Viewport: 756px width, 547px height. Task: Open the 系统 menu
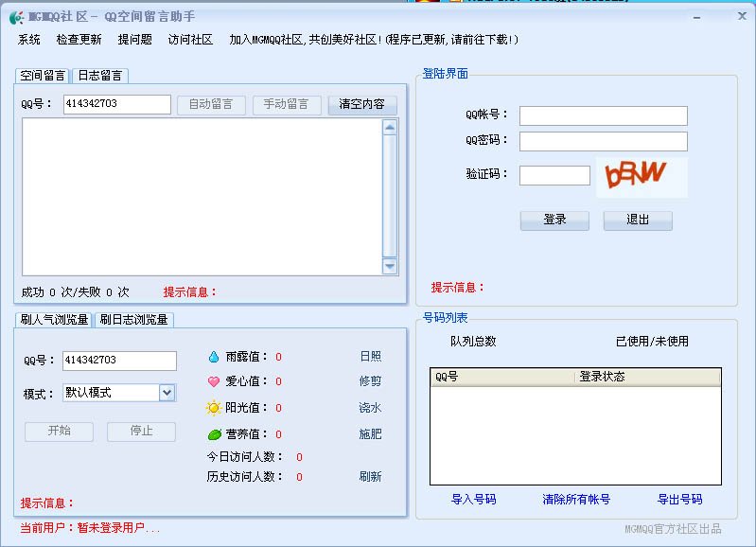pos(29,40)
